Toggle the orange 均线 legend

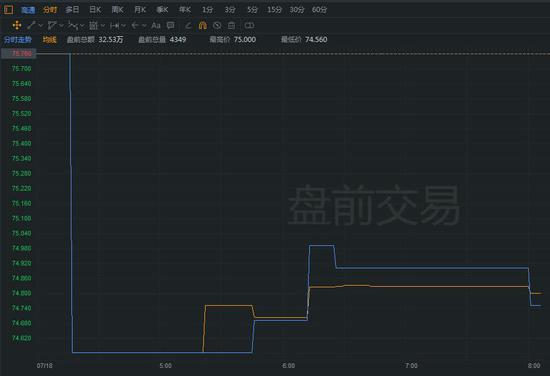(x=49, y=40)
